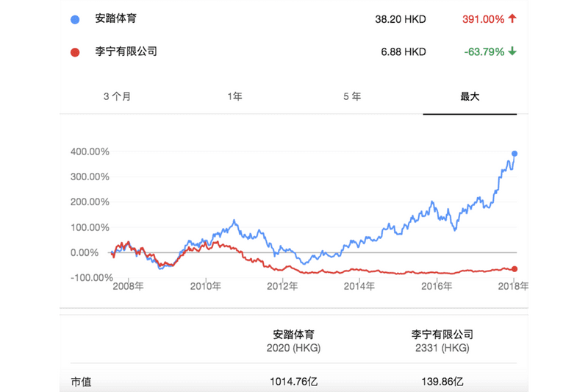The image size is (588, 392).
Task: Click the -100.00% y-axis label
Action: pyautogui.click(x=92, y=277)
